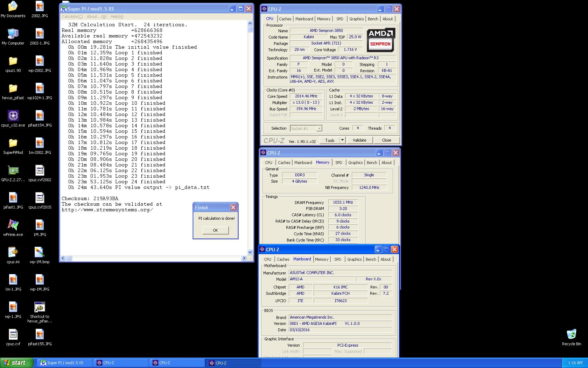Open the Socket #1 selection dropdown
588x368 pixels.
pos(306,129)
